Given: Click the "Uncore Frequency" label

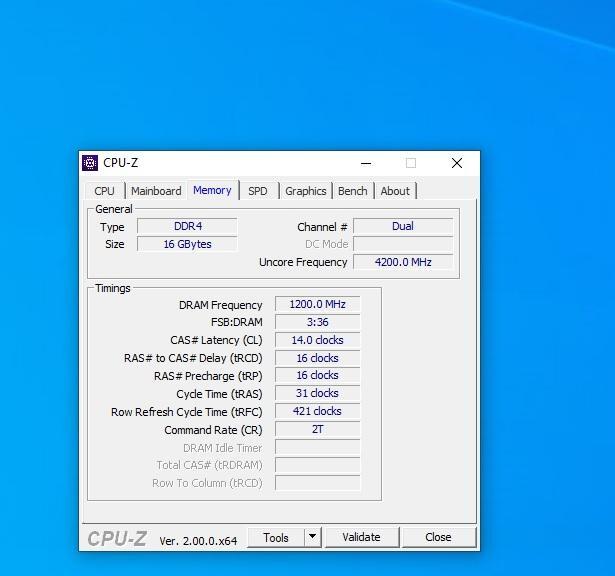Looking at the screenshot, I should pyautogui.click(x=303, y=262).
